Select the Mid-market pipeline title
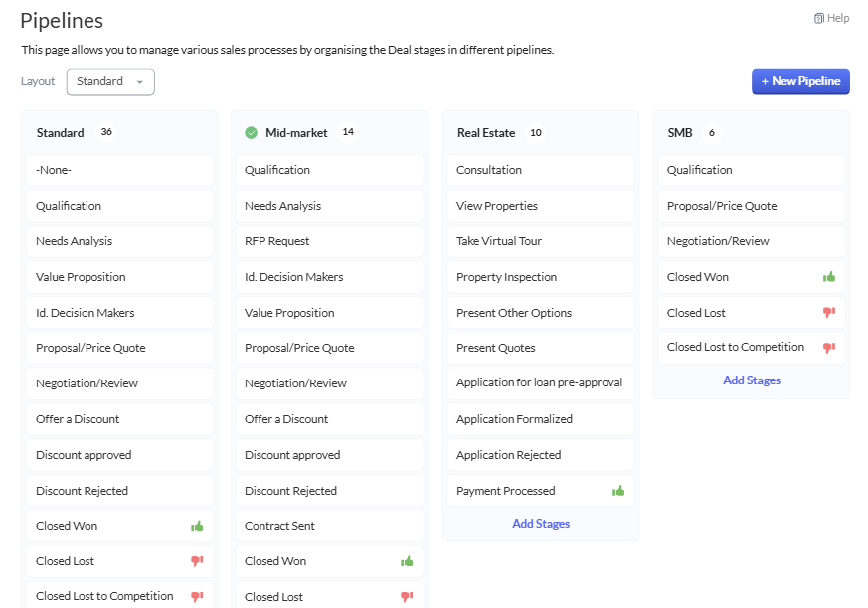The height and width of the screenshot is (608, 868). (296, 133)
